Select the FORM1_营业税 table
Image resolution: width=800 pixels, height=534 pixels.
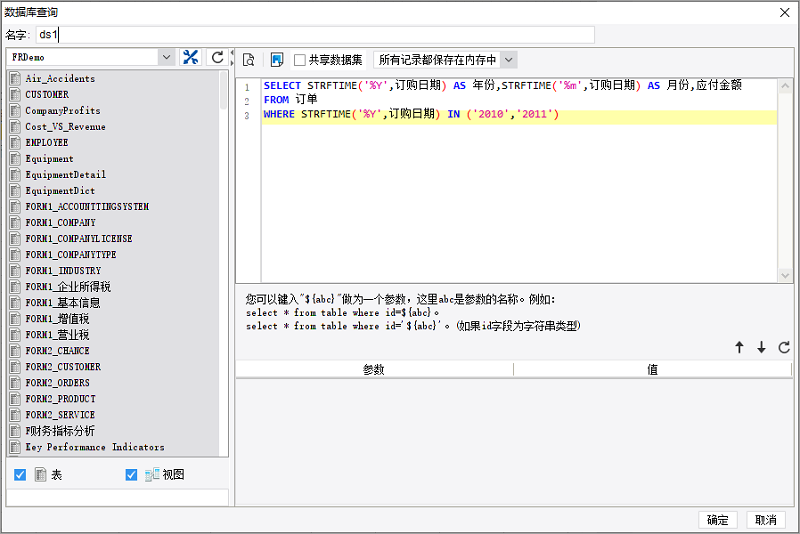tap(58, 335)
